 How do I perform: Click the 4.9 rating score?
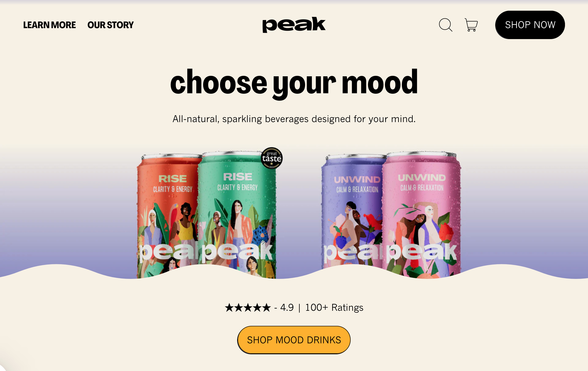point(287,307)
